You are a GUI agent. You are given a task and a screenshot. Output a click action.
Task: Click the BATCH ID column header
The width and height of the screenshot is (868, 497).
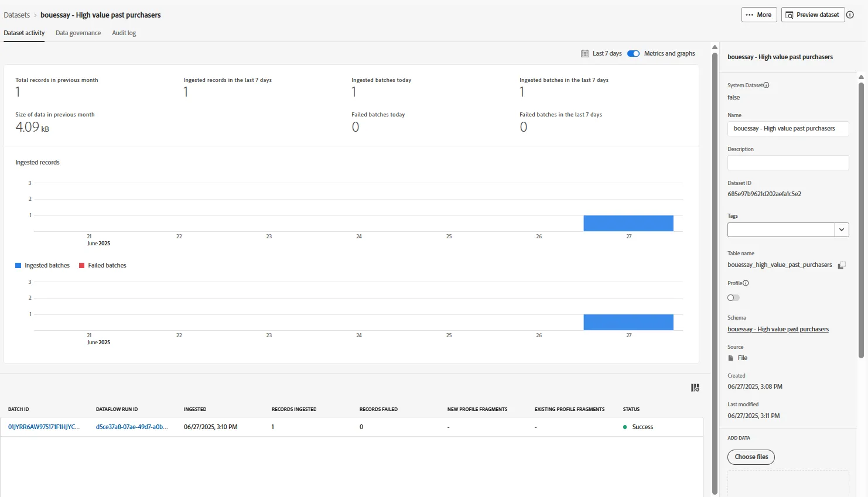click(19, 409)
